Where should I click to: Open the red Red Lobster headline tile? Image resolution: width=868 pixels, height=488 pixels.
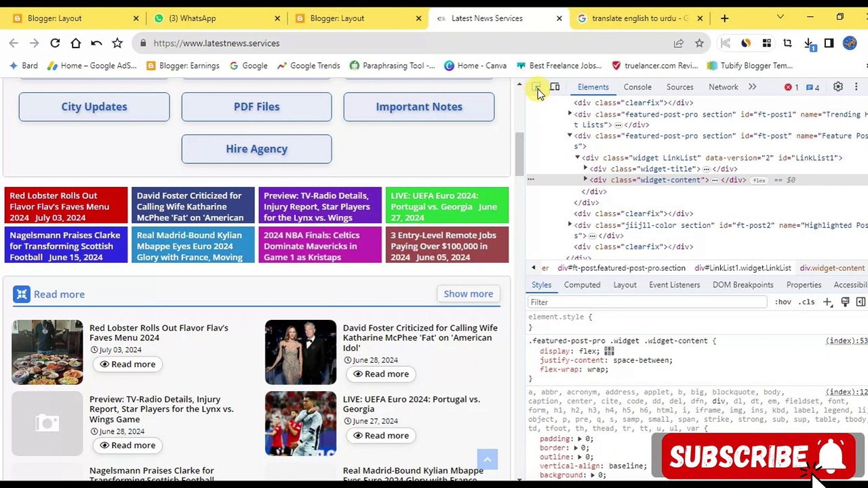pyautogui.click(x=66, y=205)
